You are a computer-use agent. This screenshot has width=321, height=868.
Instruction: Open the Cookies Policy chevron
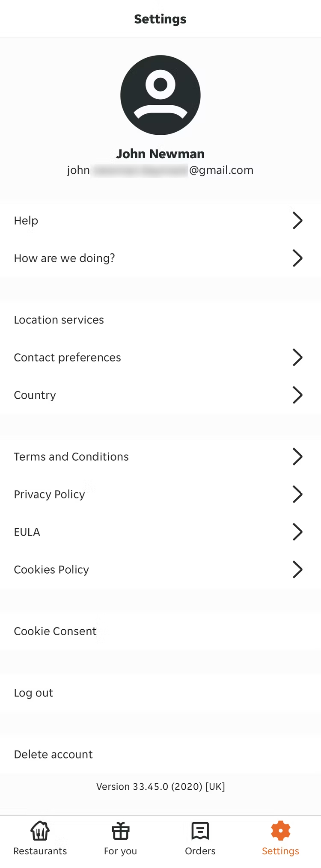pos(297,569)
